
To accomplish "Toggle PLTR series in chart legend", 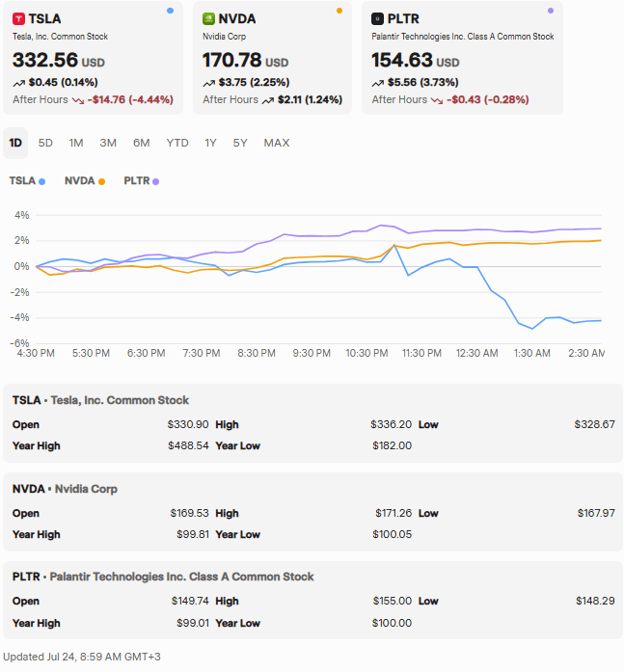I will coord(142,180).
